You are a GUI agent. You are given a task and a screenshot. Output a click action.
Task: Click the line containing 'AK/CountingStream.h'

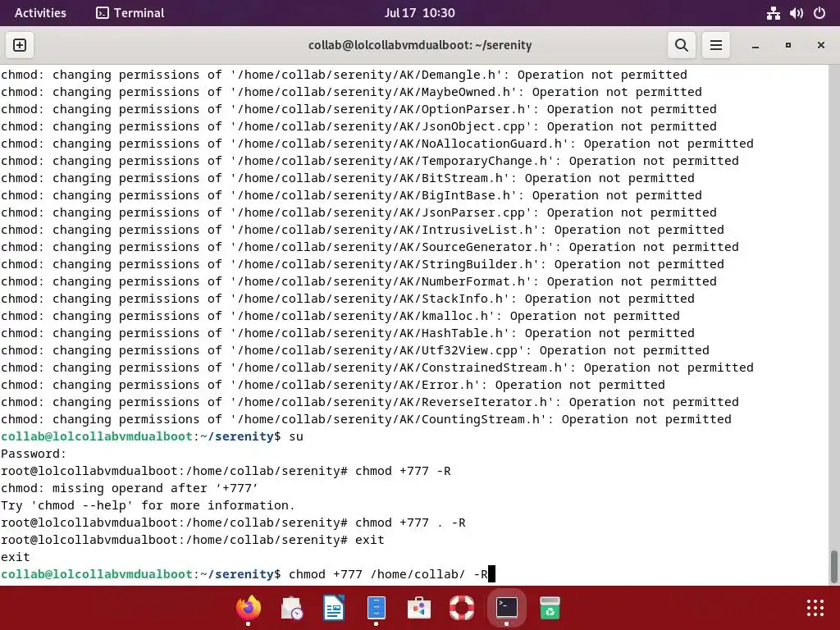[x=366, y=419]
